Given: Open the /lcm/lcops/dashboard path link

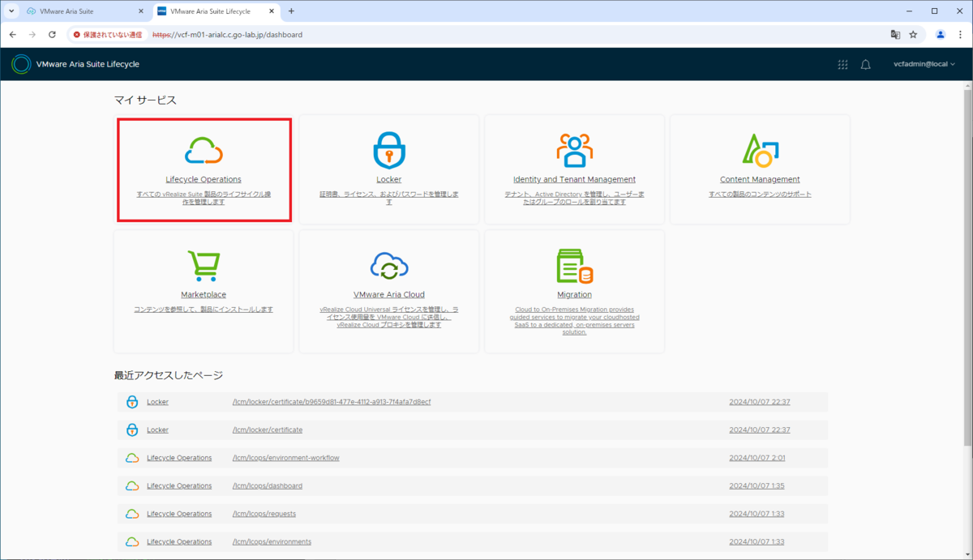Looking at the screenshot, I should (x=267, y=485).
